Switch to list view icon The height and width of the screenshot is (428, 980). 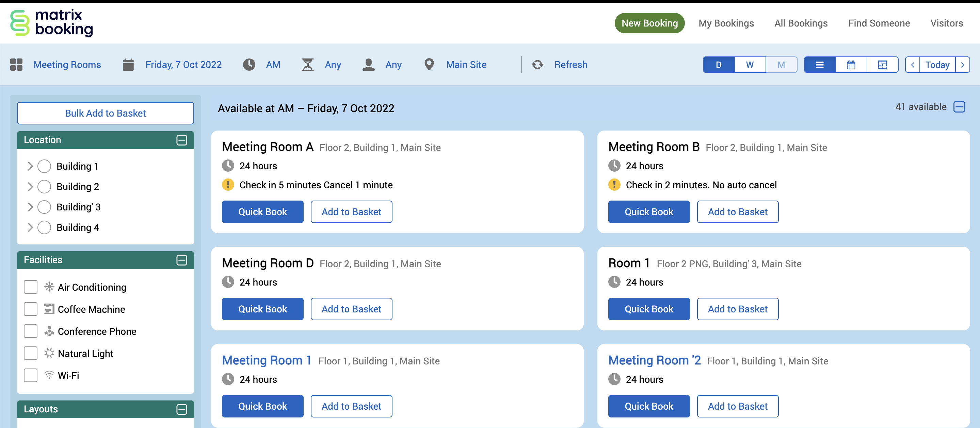[819, 65]
